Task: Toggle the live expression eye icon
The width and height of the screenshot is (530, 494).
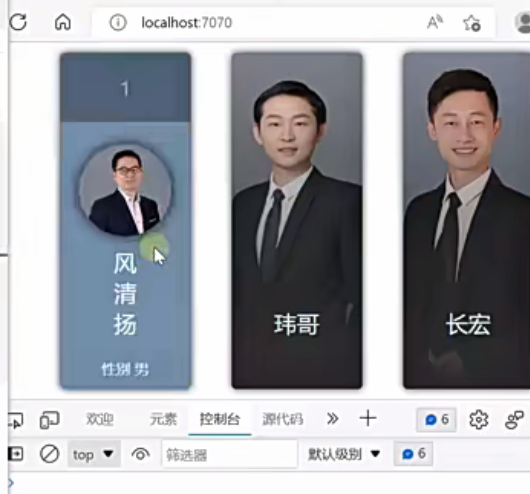Action: coord(141,454)
